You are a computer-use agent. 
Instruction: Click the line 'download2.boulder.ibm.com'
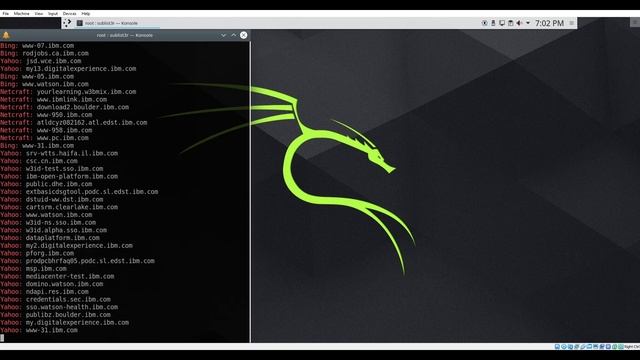point(64,107)
